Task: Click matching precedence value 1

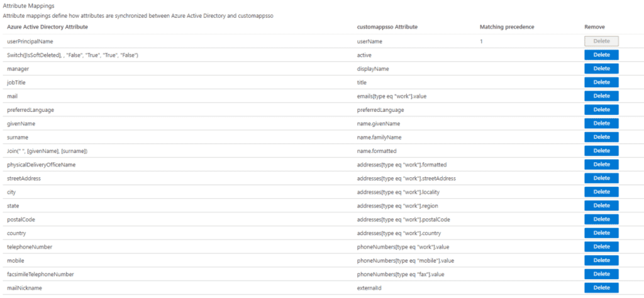Action: pos(481,41)
